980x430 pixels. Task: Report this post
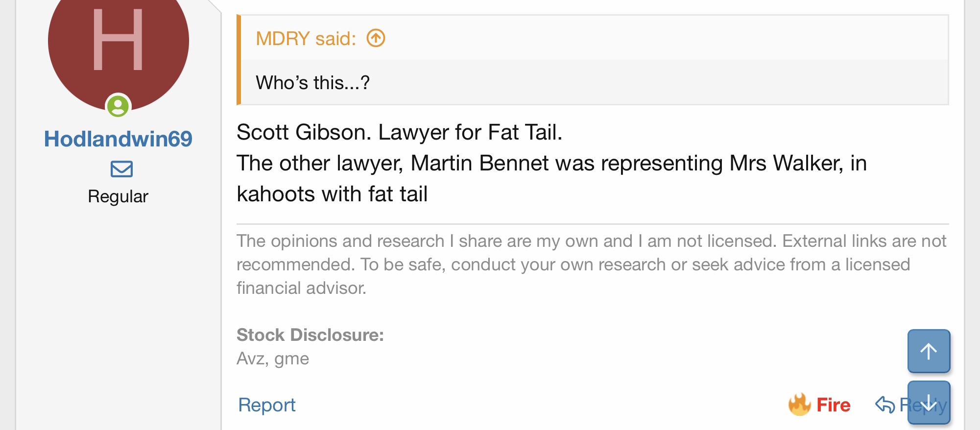coord(267,405)
